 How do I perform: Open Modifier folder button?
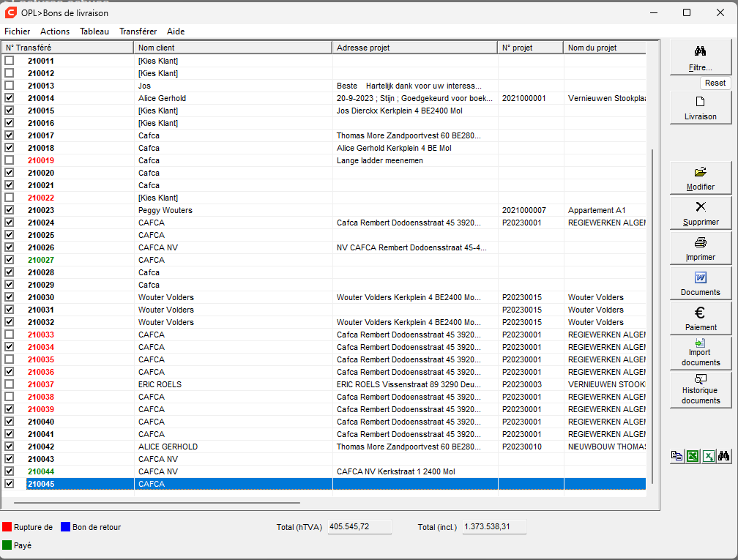tap(701, 178)
